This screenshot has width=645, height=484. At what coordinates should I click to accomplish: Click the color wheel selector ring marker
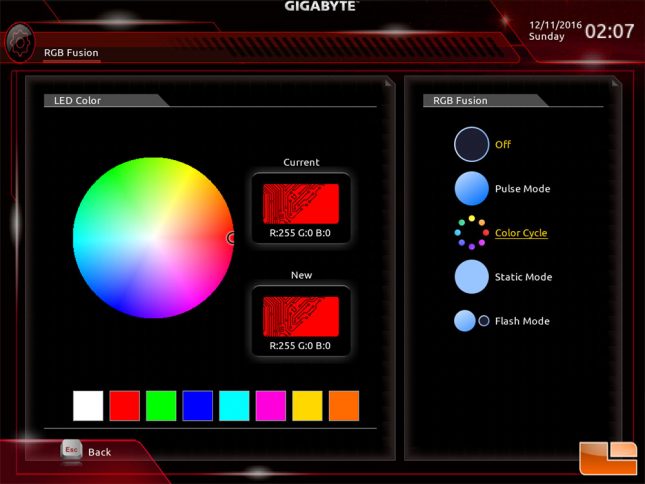pos(231,238)
